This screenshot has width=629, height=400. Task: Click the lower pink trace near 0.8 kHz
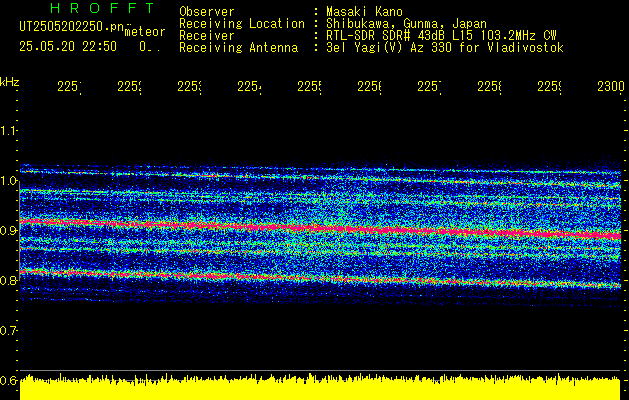[x=320, y=278]
